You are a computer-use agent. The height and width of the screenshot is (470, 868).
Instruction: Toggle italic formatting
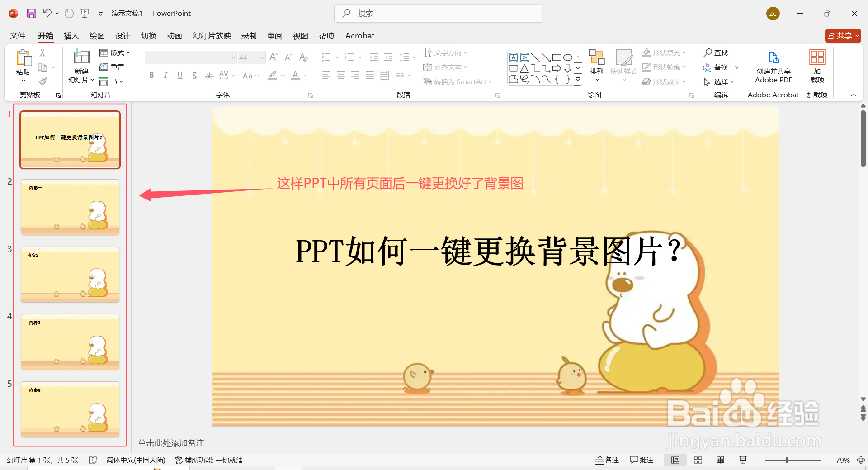point(165,75)
